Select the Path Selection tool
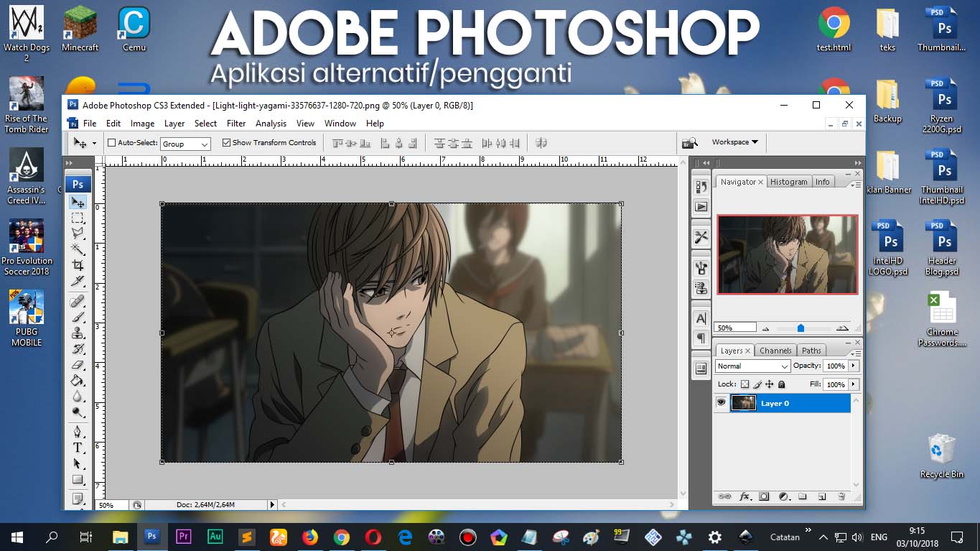 [x=78, y=463]
